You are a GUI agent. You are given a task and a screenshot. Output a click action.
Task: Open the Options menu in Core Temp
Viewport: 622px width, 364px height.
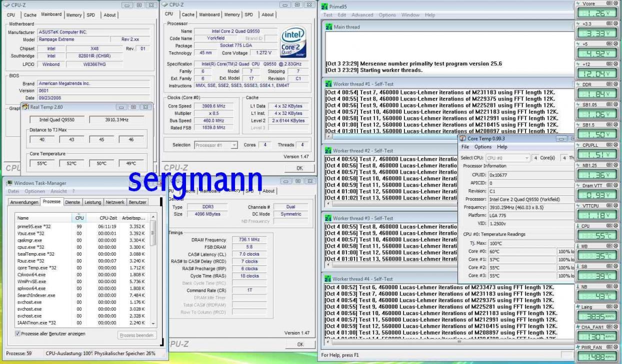[x=483, y=147]
